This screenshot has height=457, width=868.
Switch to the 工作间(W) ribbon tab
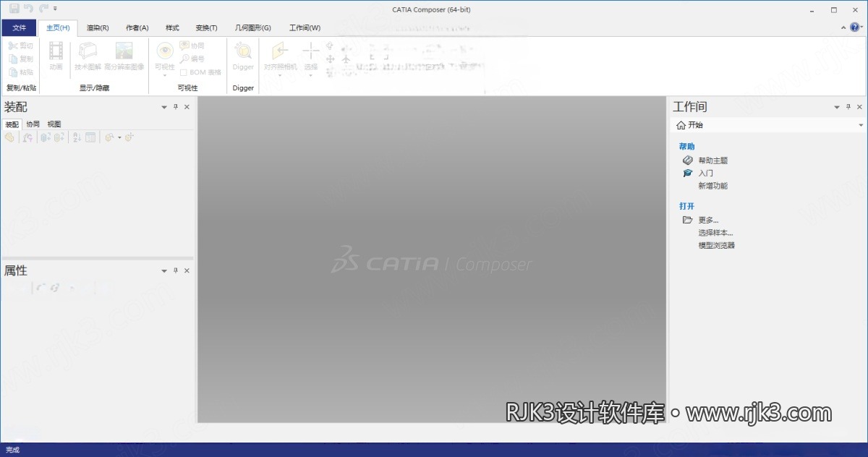[x=305, y=28]
